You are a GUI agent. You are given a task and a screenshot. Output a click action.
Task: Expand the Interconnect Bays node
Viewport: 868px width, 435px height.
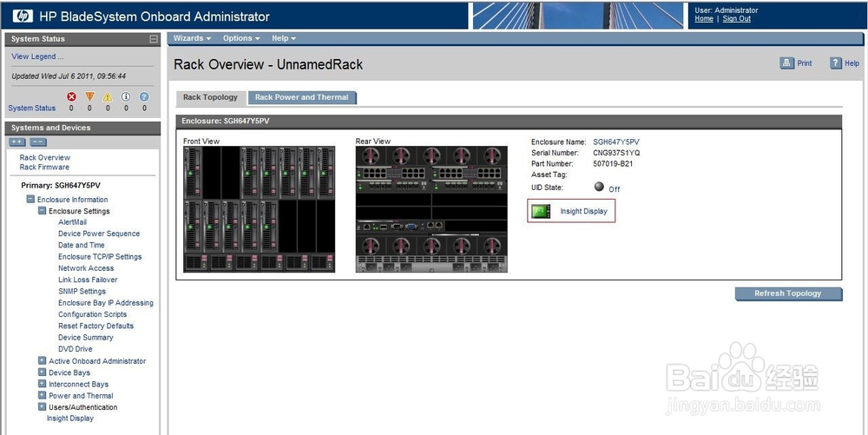(x=42, y=384)
